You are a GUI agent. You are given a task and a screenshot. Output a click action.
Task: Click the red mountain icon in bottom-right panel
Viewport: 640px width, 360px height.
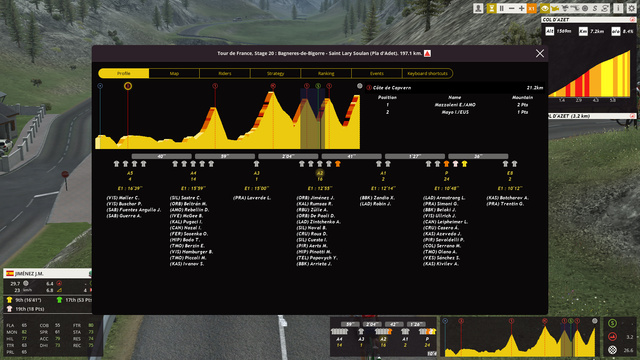point(612,337)
